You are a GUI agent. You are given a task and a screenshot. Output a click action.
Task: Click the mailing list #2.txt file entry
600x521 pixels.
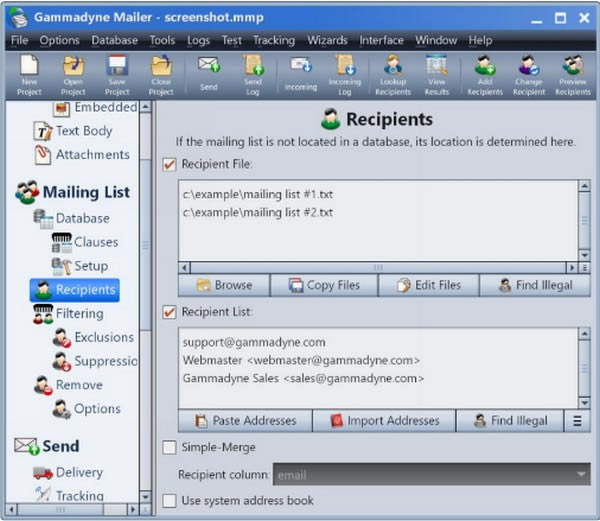pos(258,213)
